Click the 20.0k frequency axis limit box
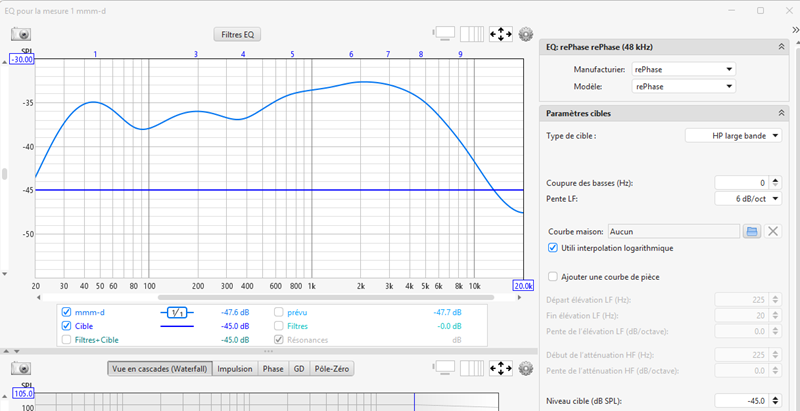Screen dimensions: 800x411 pos(524,286)
